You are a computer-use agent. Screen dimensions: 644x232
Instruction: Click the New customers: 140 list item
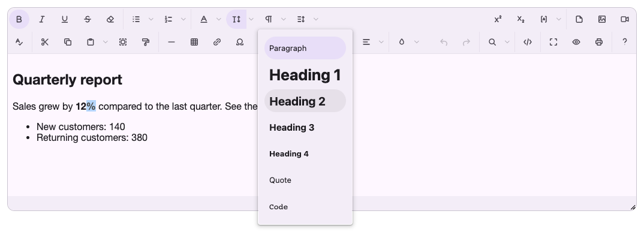(81, 126)
